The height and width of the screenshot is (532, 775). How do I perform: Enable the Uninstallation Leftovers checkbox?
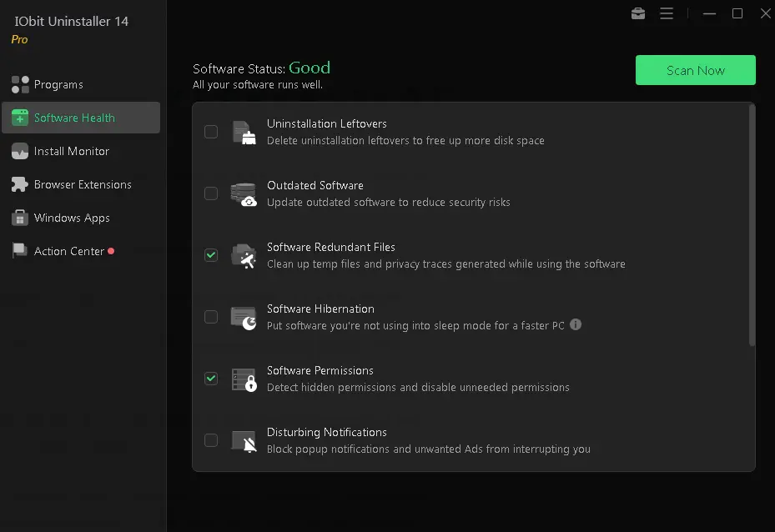coord(211,132)
